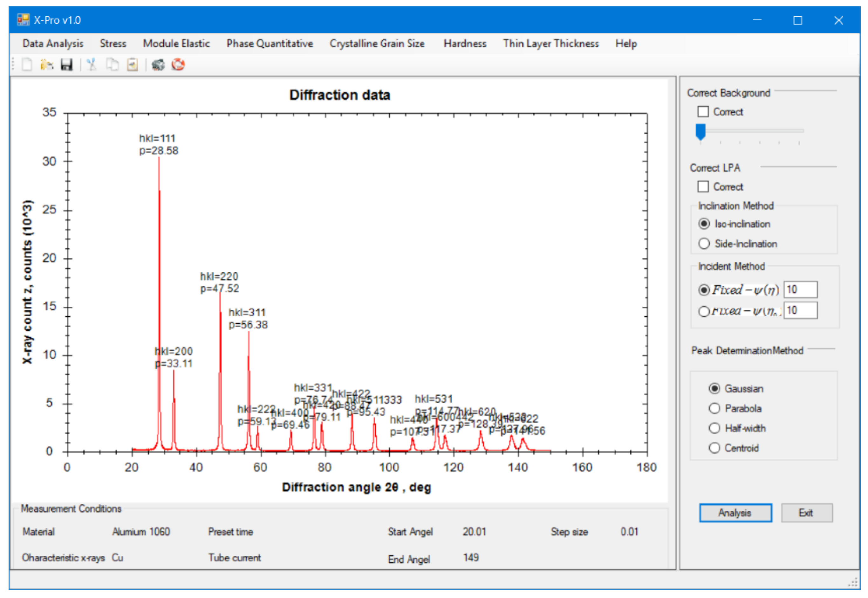Select the Centroid peak method
The image size is (868, 598).
pyautogui.click(x=714, y=448)
